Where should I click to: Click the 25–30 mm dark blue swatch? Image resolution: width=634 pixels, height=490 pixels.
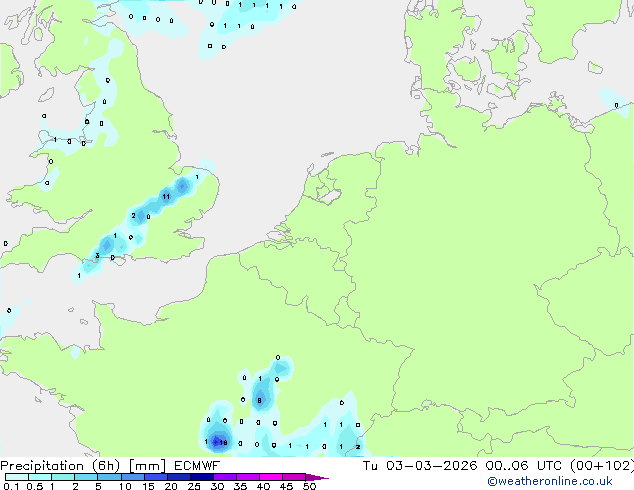[x=202, y=477]
